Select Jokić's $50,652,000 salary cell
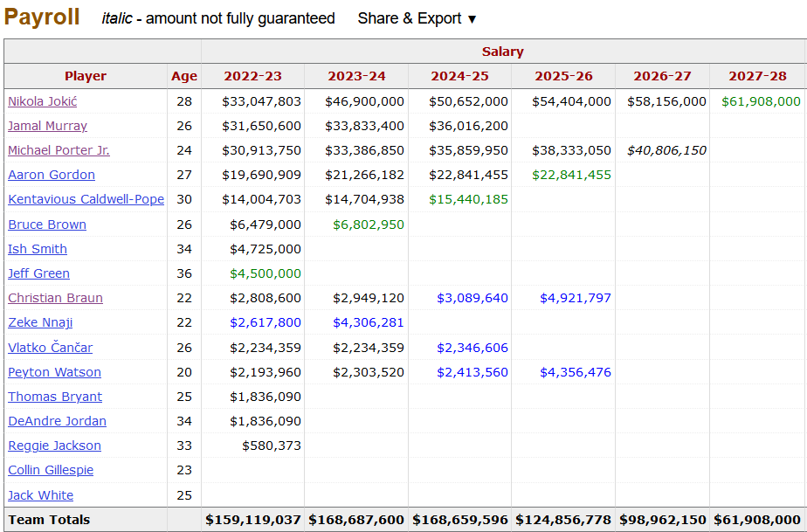Viewport: 807px width, 532px height. 468,101
